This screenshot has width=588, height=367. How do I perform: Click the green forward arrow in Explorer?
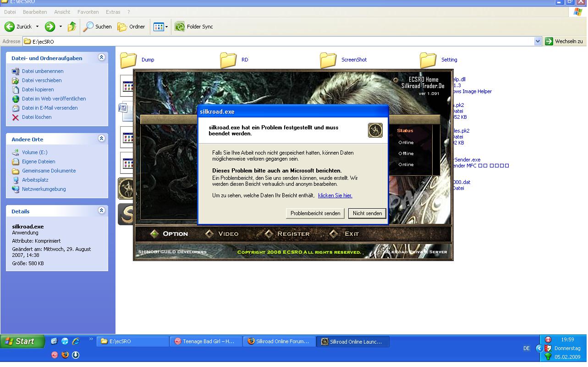tap(50, 27)
